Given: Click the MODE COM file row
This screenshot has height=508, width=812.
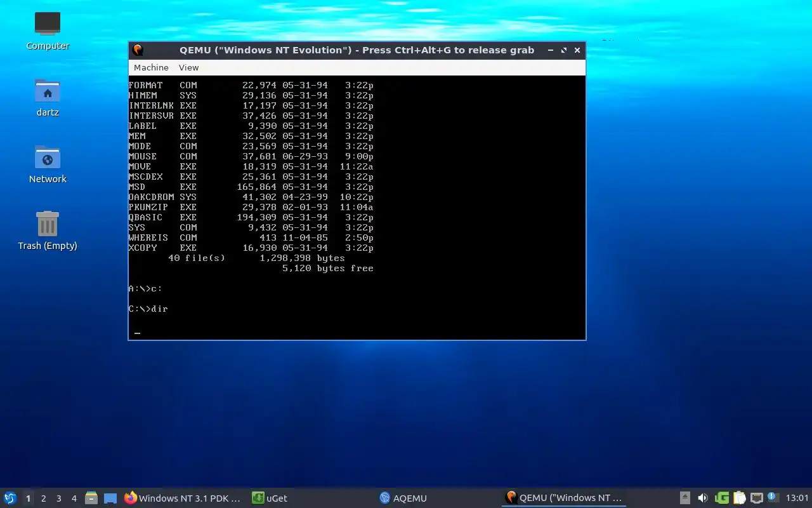Looking at the screenshot, I should click(251, 146).
